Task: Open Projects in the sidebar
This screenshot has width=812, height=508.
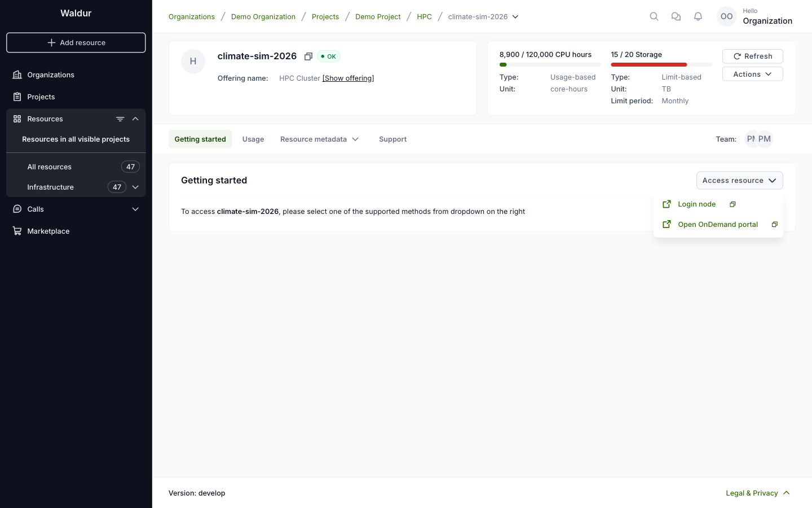Action: coord(76,97)
